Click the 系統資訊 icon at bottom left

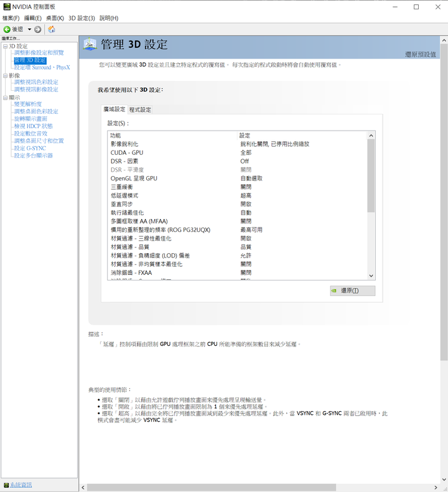[6, 485]
